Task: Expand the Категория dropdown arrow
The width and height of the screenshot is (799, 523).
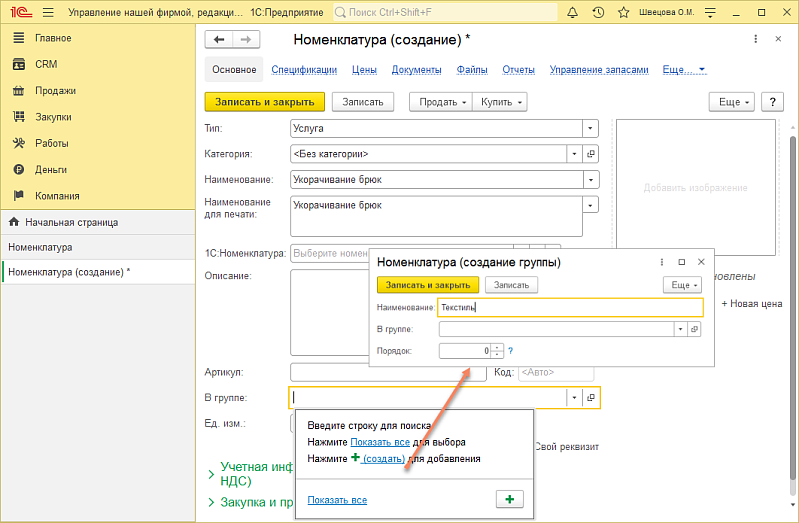Action: (x=574, y=154)
